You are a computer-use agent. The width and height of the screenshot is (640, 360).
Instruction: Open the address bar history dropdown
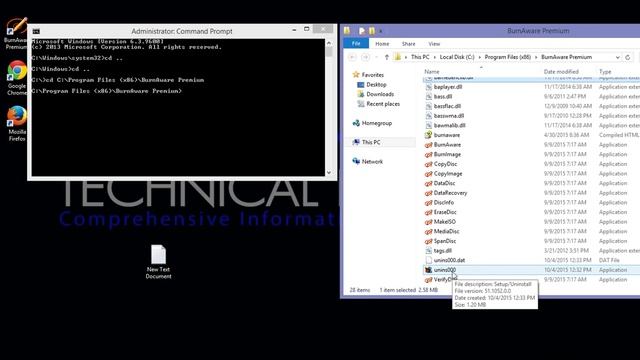pos(618,57)
